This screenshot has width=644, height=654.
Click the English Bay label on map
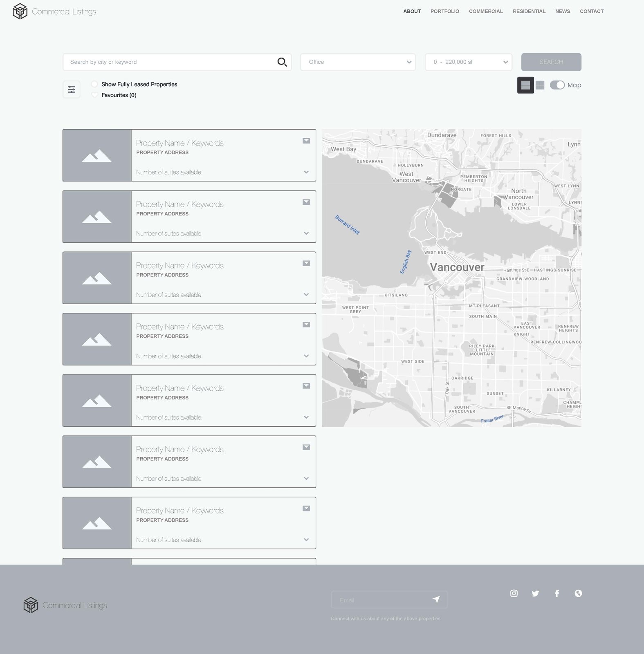coord(405,262)
